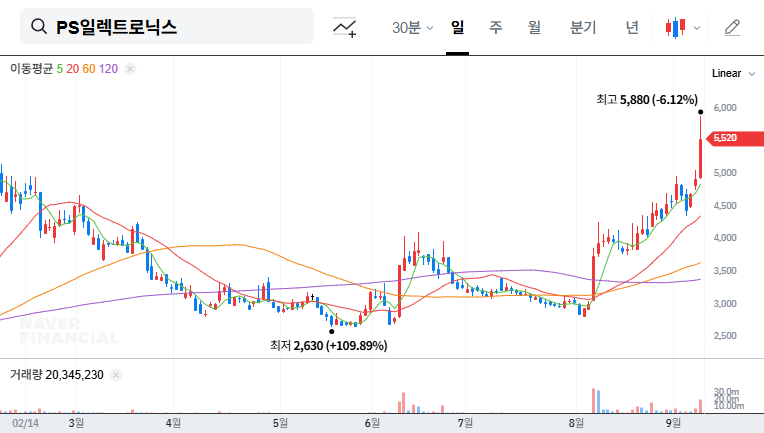Click the 최고 5,880 high marker label
764x433 pixels.
[x=647, y=100]
